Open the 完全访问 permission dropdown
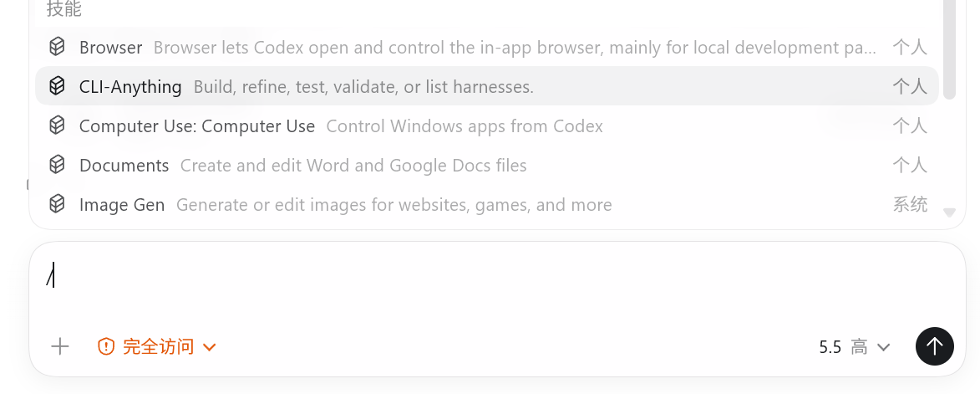This screenshot has width=980, height=394. pyautogui.click(x=157, y=345)
